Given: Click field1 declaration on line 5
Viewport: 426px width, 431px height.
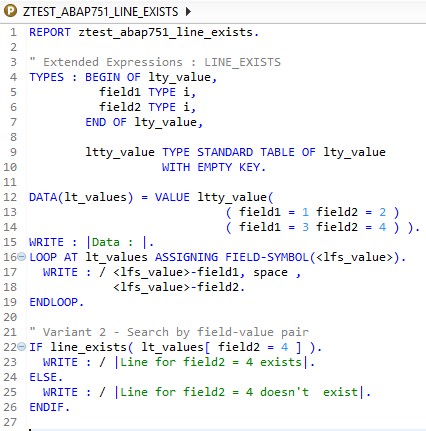Looking at the screenshot, I should 120,92.
